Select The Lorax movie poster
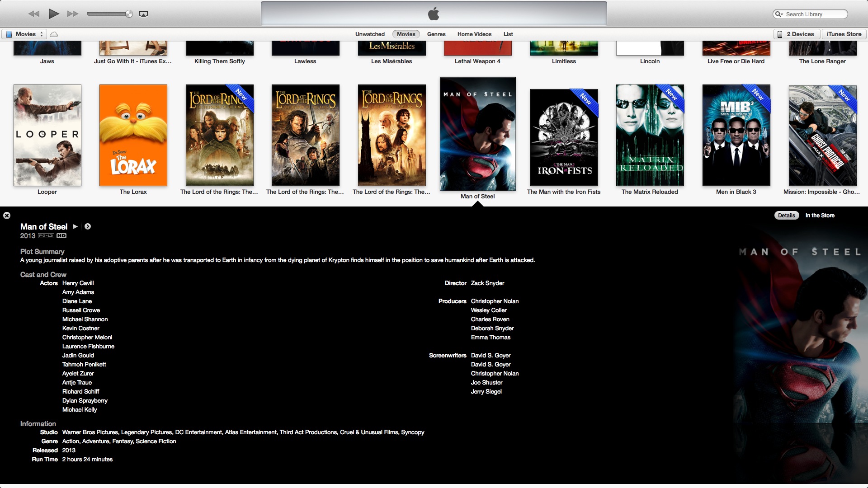 pos(133,135)
